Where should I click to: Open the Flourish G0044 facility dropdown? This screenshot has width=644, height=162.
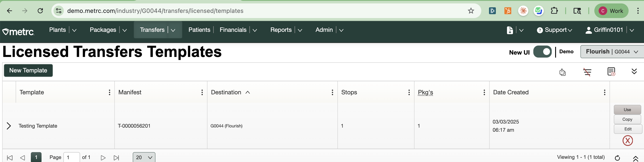612,52
